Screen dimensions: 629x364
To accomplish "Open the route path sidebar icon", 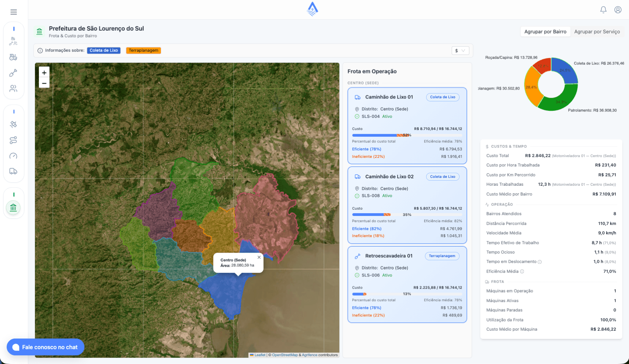I will tap(13, 140).
